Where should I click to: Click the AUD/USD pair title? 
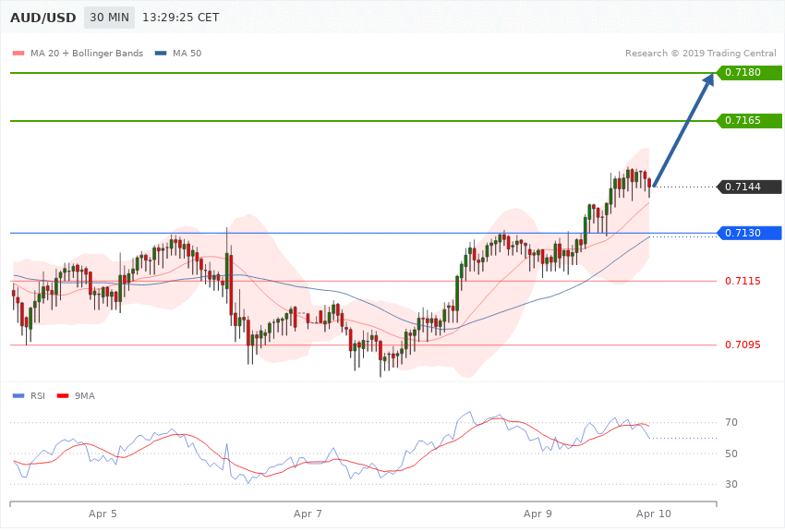(x=43, y=18)
